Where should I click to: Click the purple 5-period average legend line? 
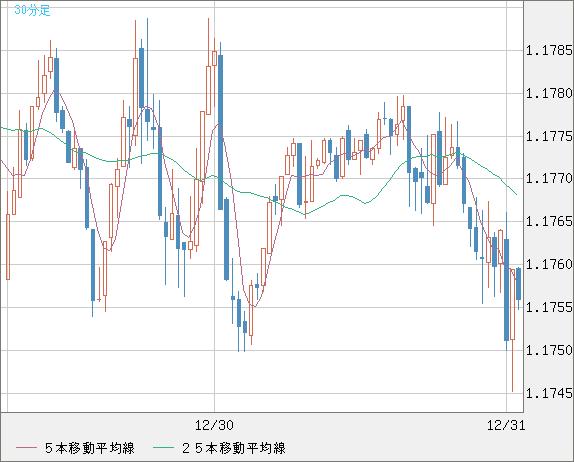(x=26, y=448)
